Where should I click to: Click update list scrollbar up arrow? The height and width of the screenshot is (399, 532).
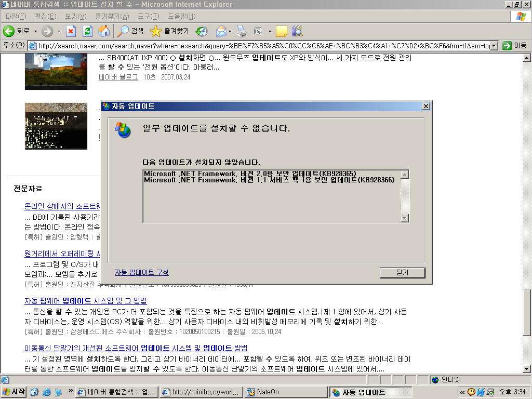pyautogui.click(x=404, y=175)
